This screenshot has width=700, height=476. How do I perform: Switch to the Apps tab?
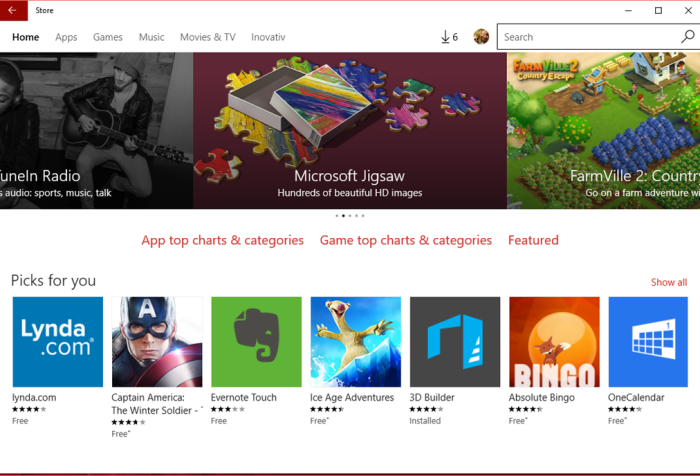coord(66,37)
